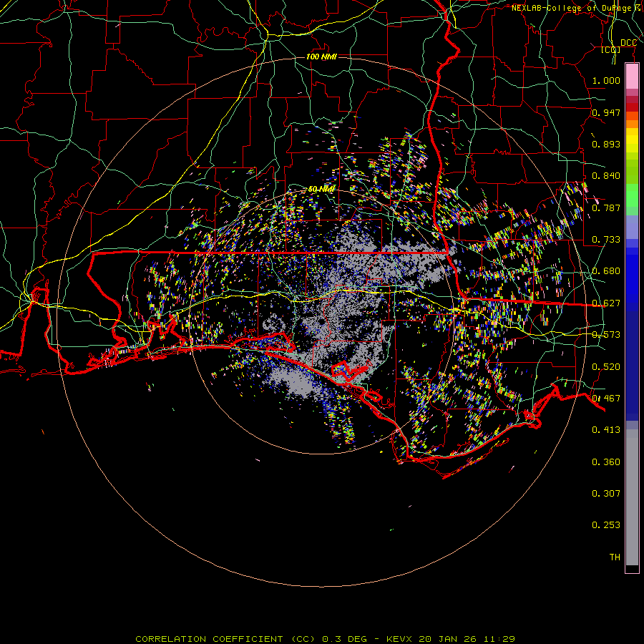
Task: Click the 1.000 scale value
Action: tap(606, 80)
